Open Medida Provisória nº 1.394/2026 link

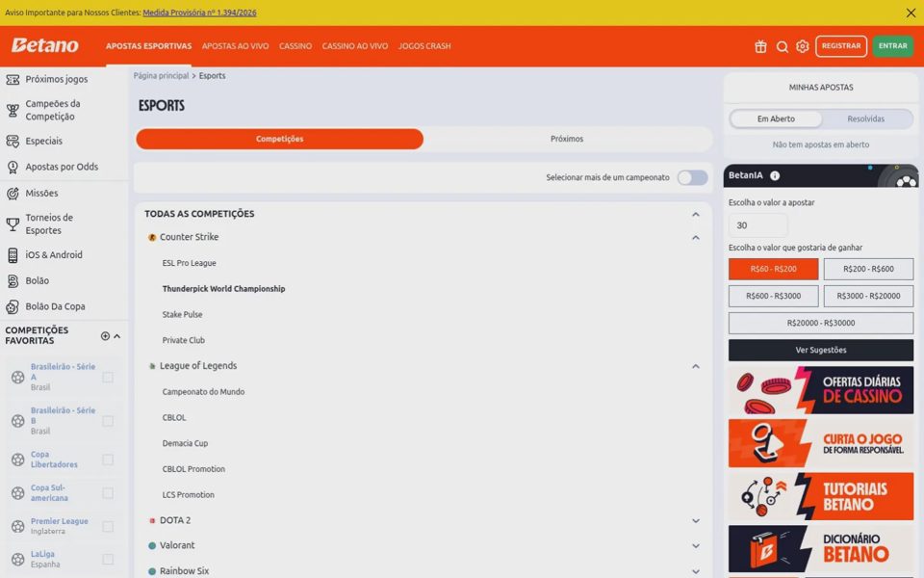tap(199, 13)
